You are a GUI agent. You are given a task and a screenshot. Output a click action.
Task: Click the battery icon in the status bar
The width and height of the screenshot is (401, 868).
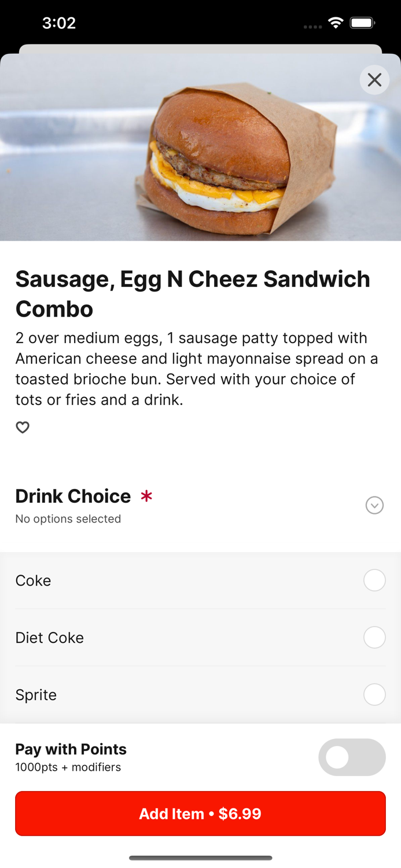click(x=363, y=23)
